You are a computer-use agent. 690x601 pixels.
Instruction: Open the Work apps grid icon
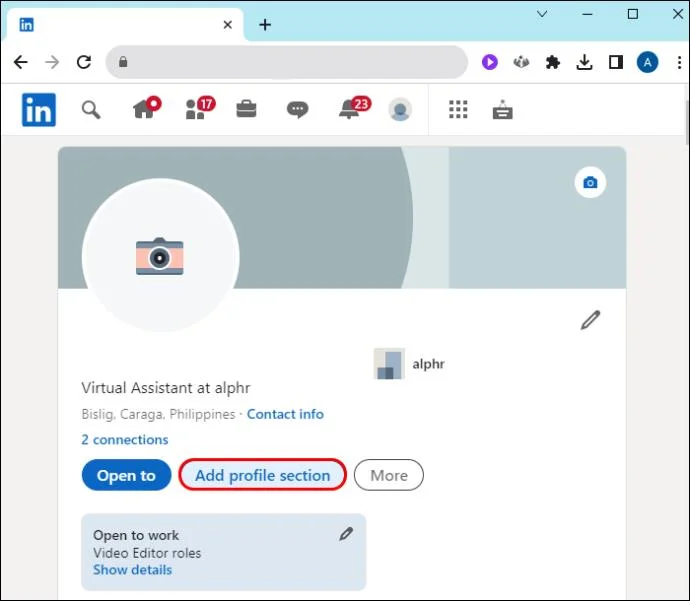coord(458,109)
